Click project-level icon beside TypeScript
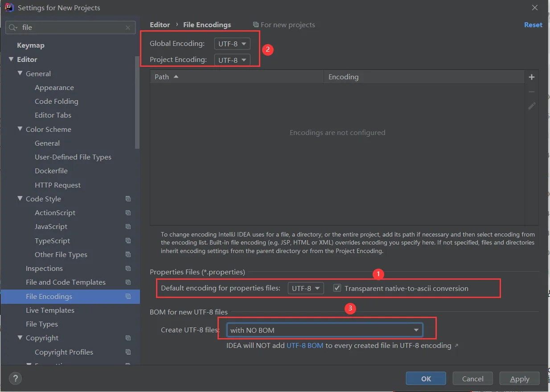 [x=128, y=241]
